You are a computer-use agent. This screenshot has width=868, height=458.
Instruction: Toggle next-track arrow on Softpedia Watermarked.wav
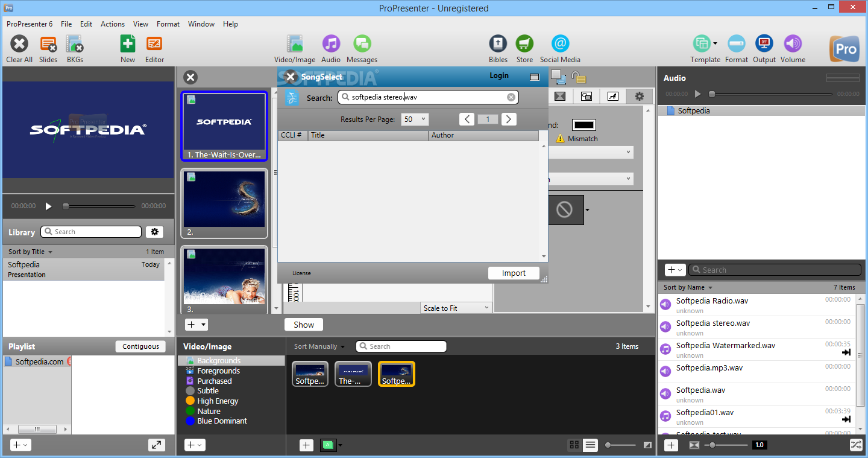pos(846,352)
